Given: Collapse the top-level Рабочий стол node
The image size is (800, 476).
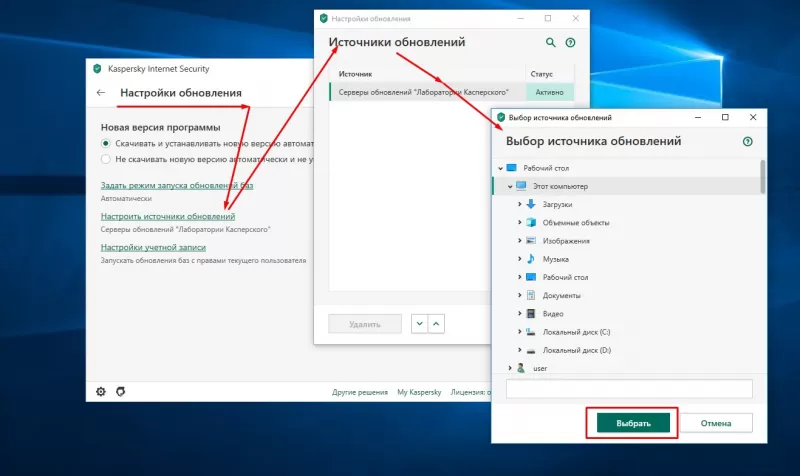Looking at the screenshot, I should [x=500, y=168].
